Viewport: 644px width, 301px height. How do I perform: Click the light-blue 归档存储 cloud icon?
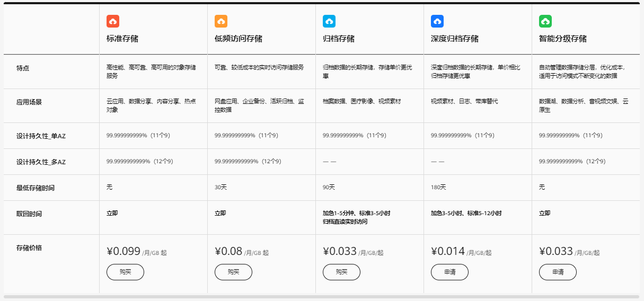click(x=329, y=21)
